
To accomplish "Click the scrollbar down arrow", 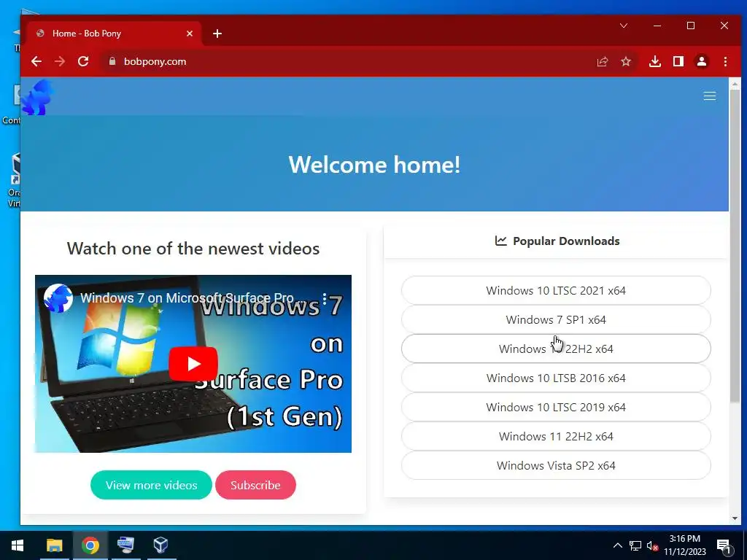I will [735, 518].
